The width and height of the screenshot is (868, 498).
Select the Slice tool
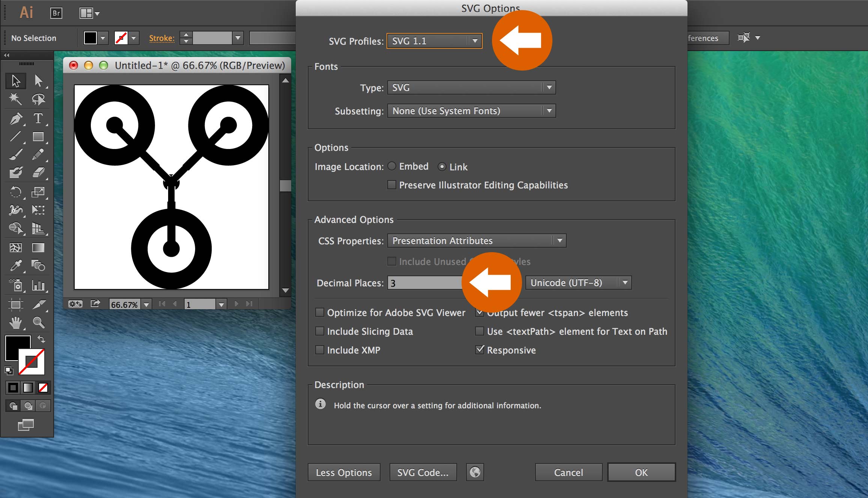tap(38, 304)
